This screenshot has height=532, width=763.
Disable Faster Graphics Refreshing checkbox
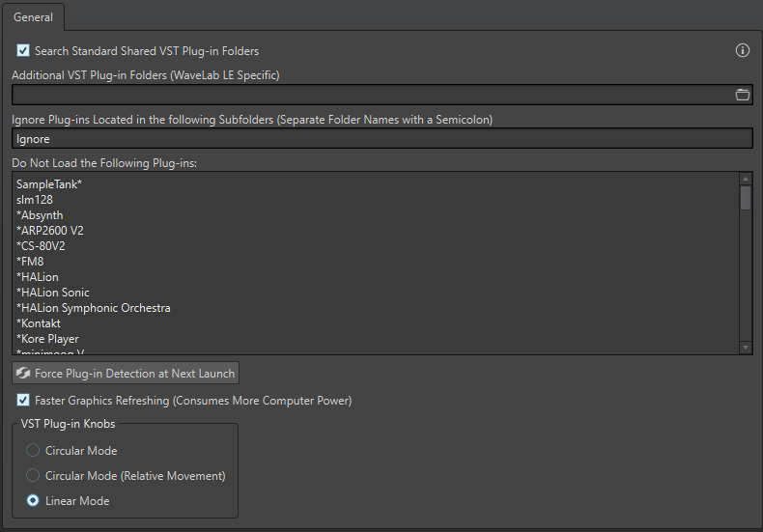(23, 400)
